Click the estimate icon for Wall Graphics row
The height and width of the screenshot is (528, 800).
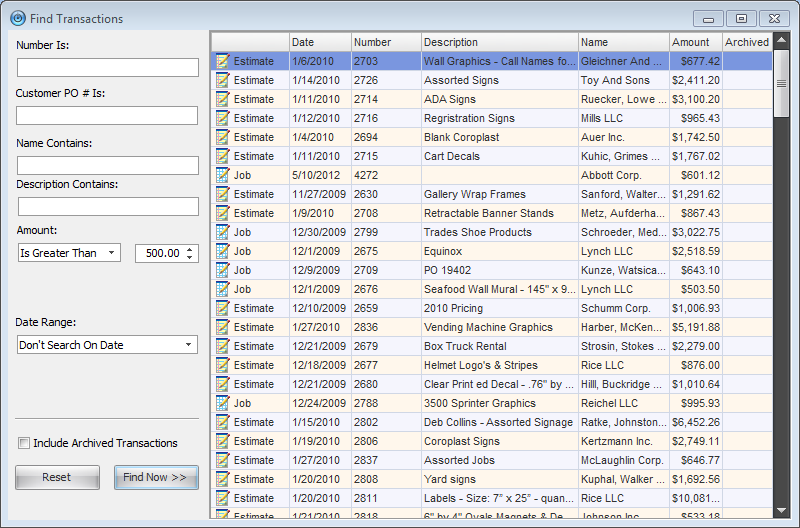tap(222, 61)
